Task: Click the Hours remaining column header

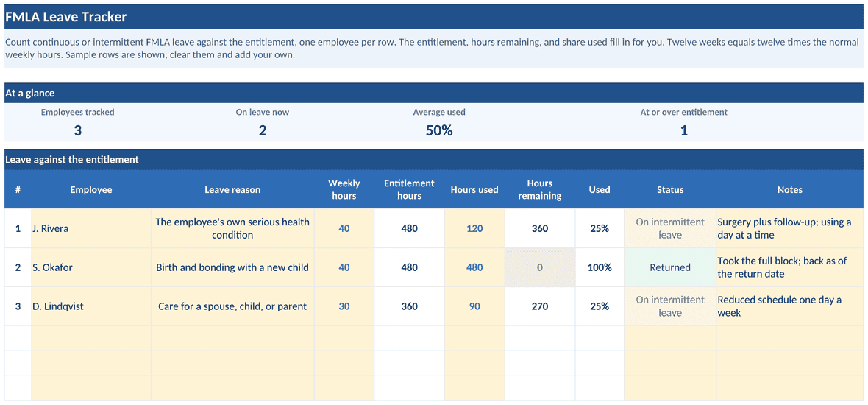Action: [x=540, y=189]
